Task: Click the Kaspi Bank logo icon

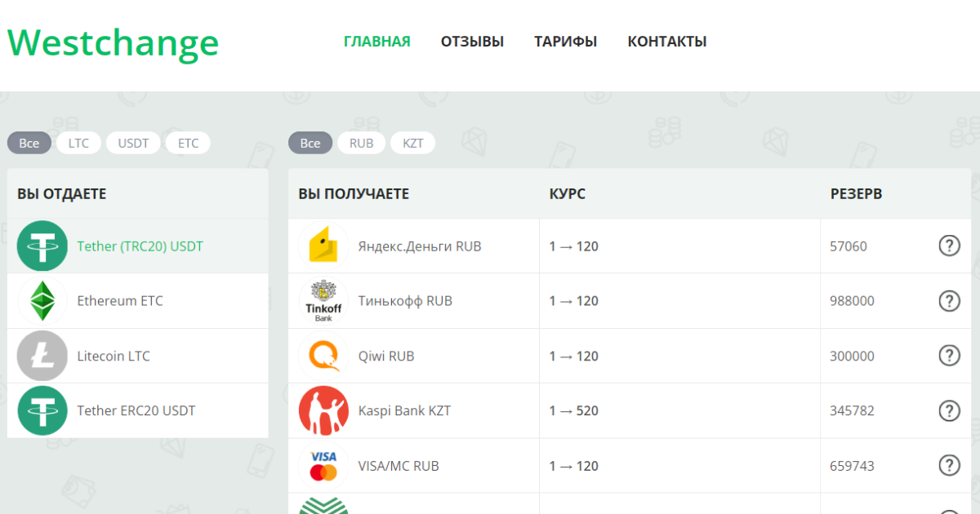Action: [323, 410]
